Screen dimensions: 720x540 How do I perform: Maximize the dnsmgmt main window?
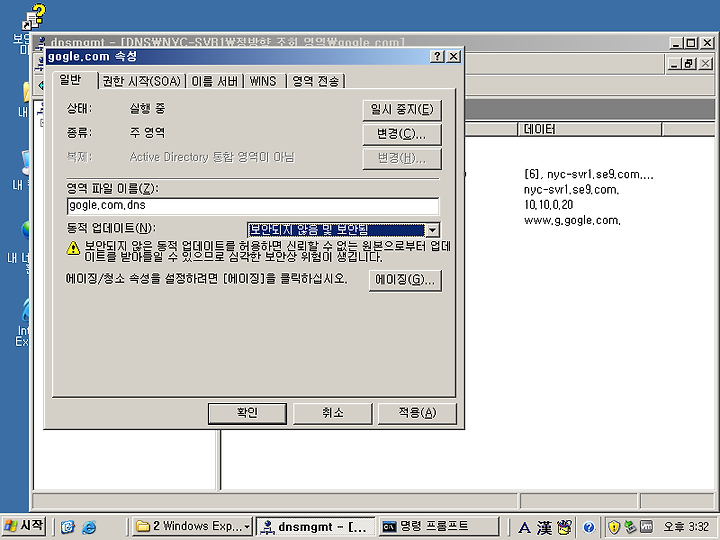[691, 43]
